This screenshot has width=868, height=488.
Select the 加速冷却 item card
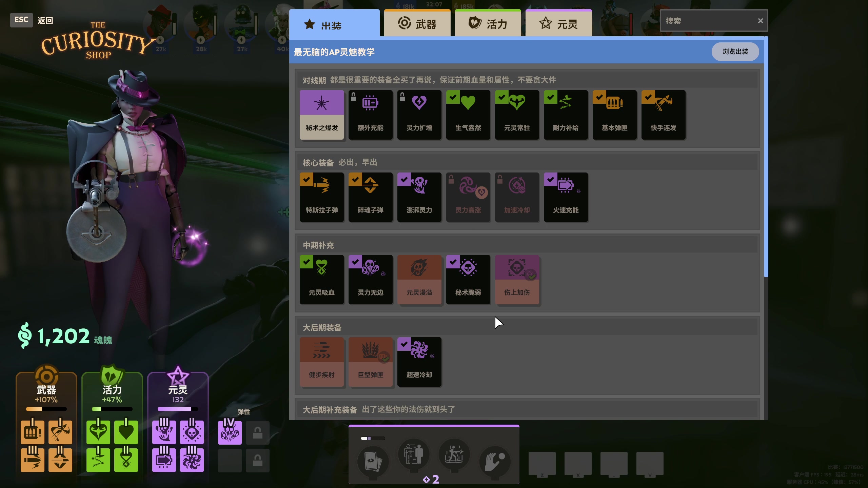517,197
